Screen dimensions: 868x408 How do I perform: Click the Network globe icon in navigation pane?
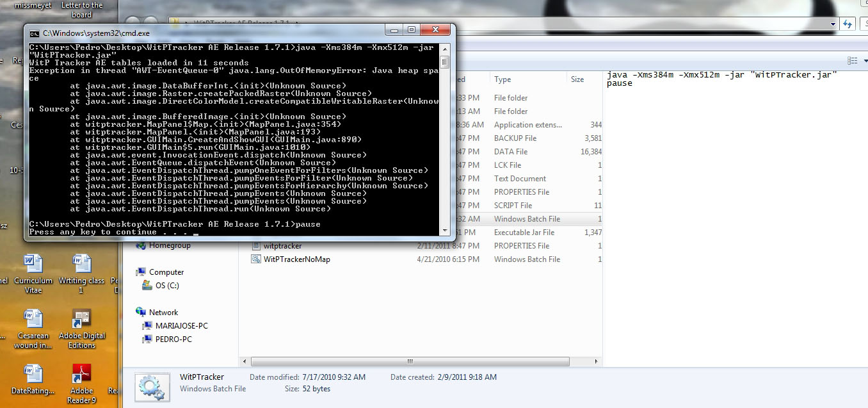point(141,313)
